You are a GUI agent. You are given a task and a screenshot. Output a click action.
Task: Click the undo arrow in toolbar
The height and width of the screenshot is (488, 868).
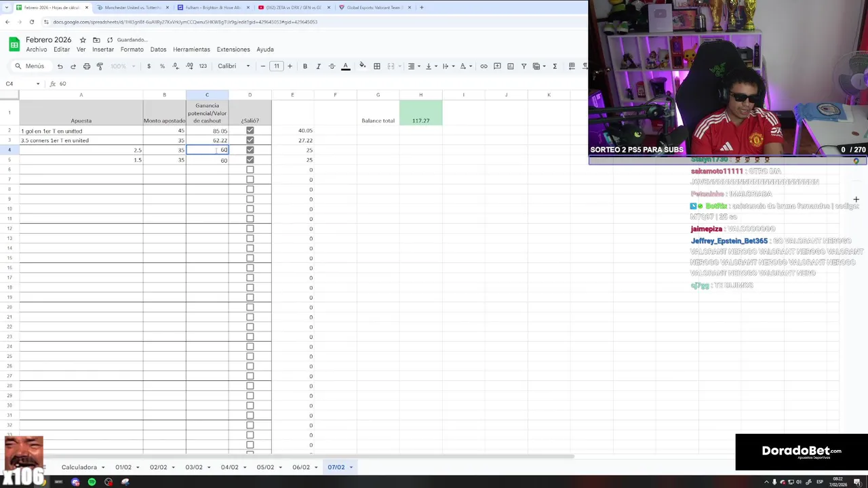pos(60,66)
